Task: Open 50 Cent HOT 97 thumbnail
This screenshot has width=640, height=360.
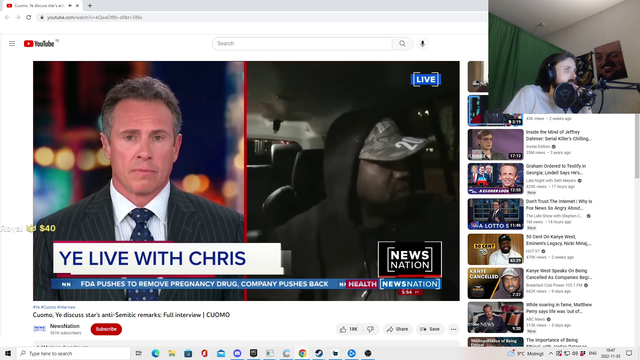Action: 496,249
